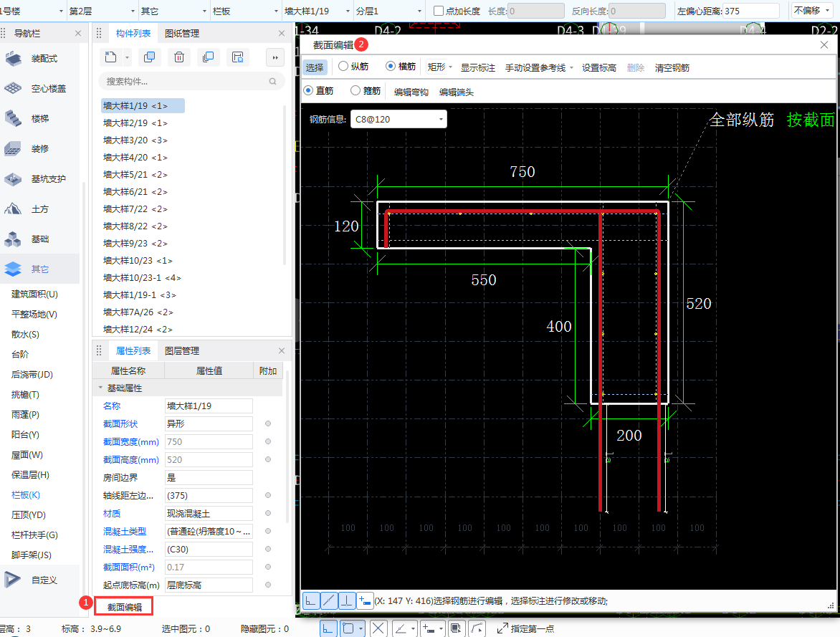
Task: Select 栏板(K) in navigation list
Action: coord(26,495)
